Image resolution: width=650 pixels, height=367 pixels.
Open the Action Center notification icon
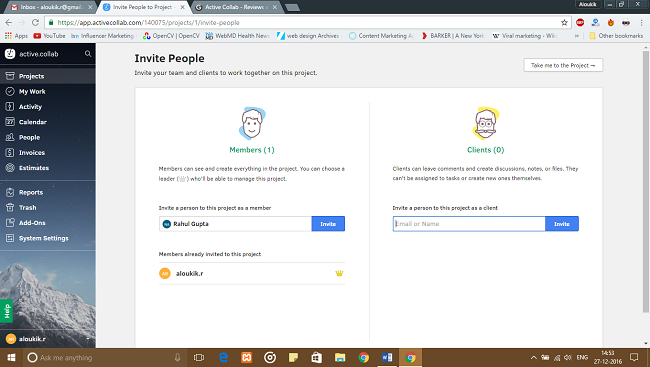point(634,357)
